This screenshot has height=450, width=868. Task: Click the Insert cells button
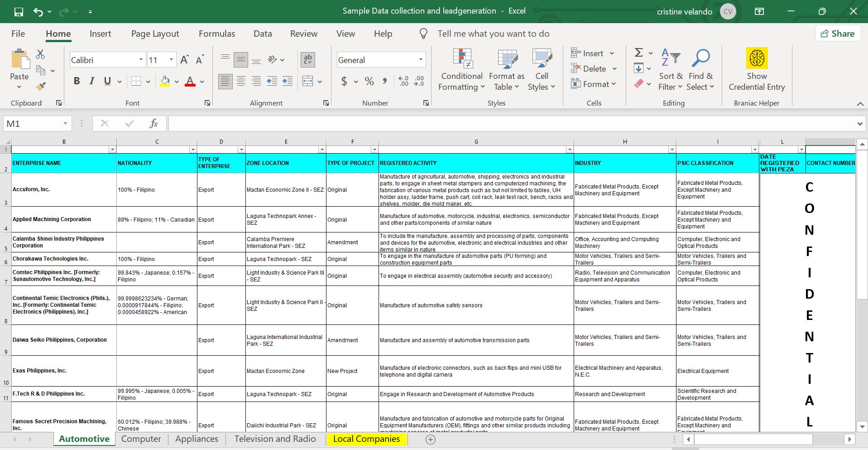(592, 53)
